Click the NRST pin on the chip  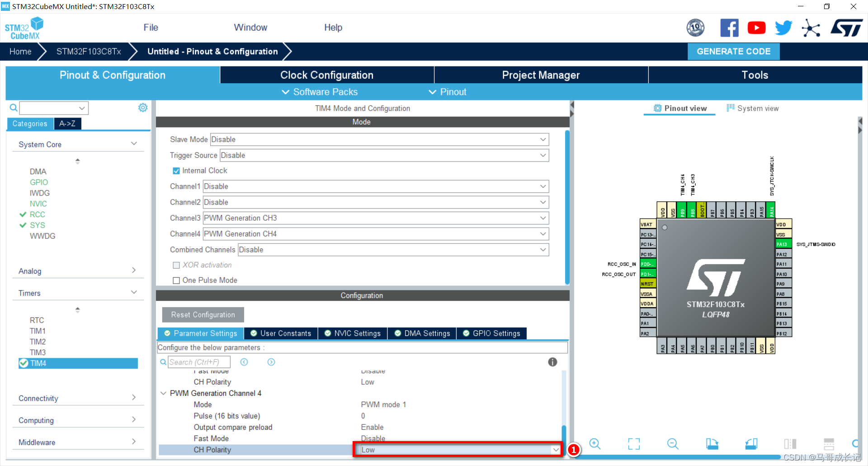pyautogui.click(x=648, y=284)
